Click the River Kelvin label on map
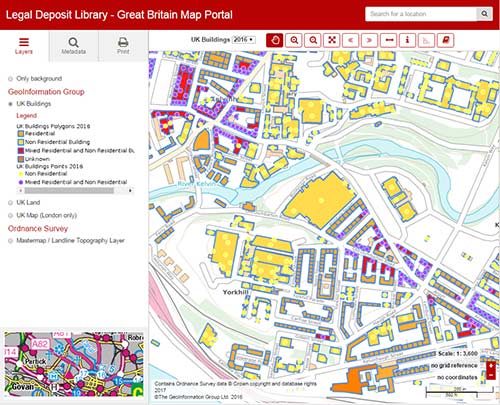 pyautogui.click(x=196, y=184)
